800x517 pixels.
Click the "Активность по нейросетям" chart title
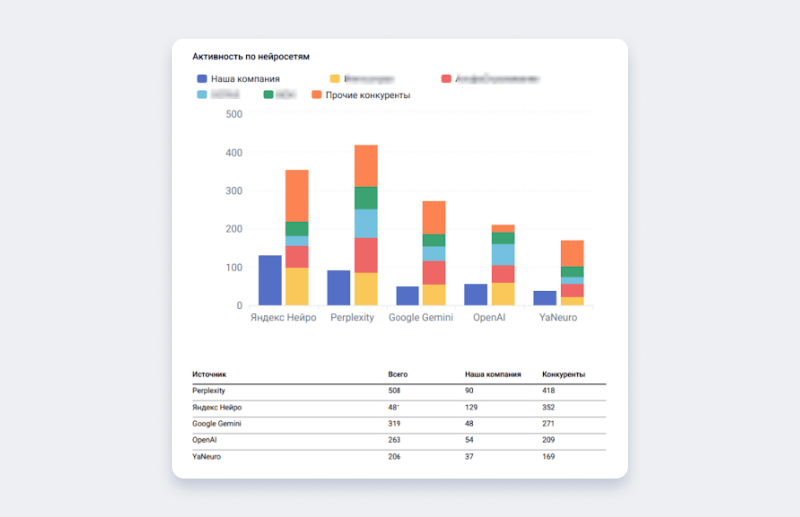[x=251, y=57]
